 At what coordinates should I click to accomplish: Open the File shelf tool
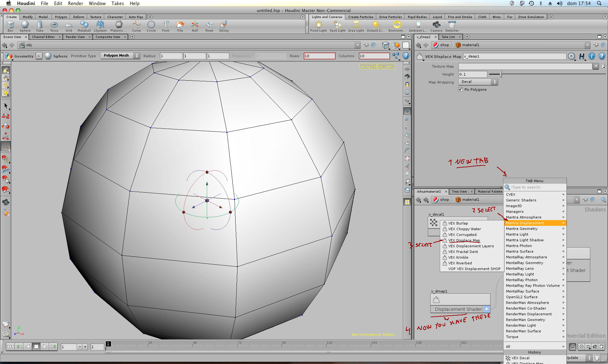(180, 26)
